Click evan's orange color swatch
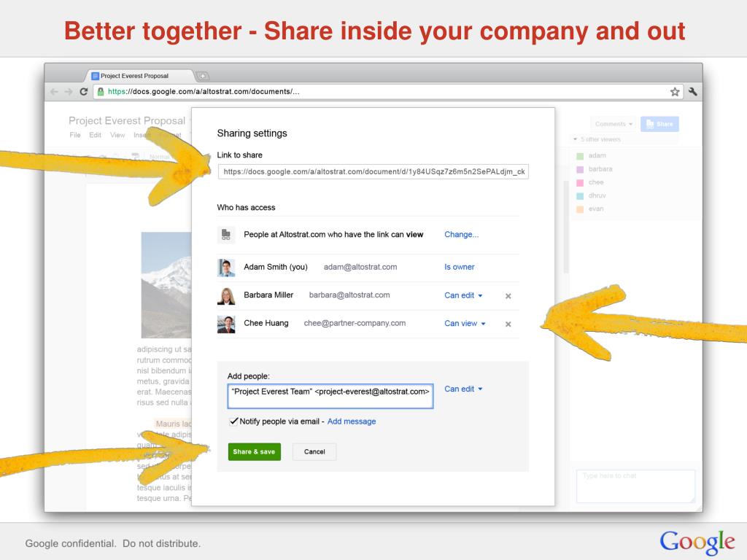The height and width of the screenshot is (560, 747). coord(580,209)
